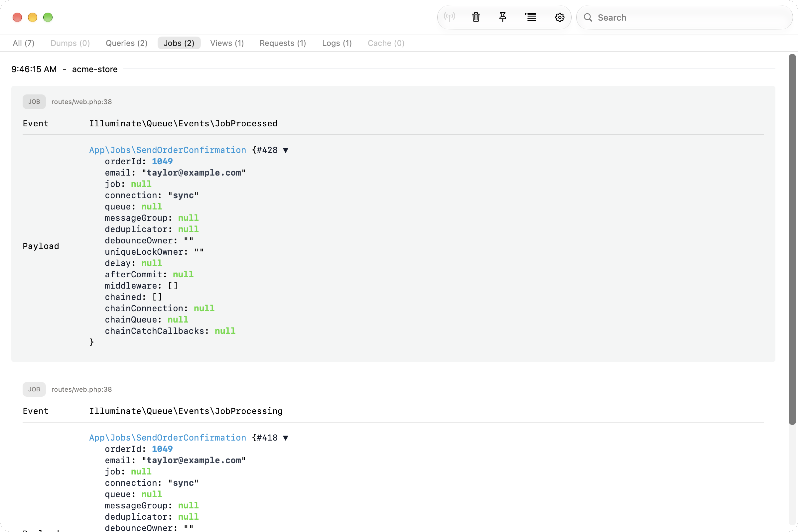Show the Views (1) tab
The height and width of the screenshot is (532, 798).
click(227, 43)
